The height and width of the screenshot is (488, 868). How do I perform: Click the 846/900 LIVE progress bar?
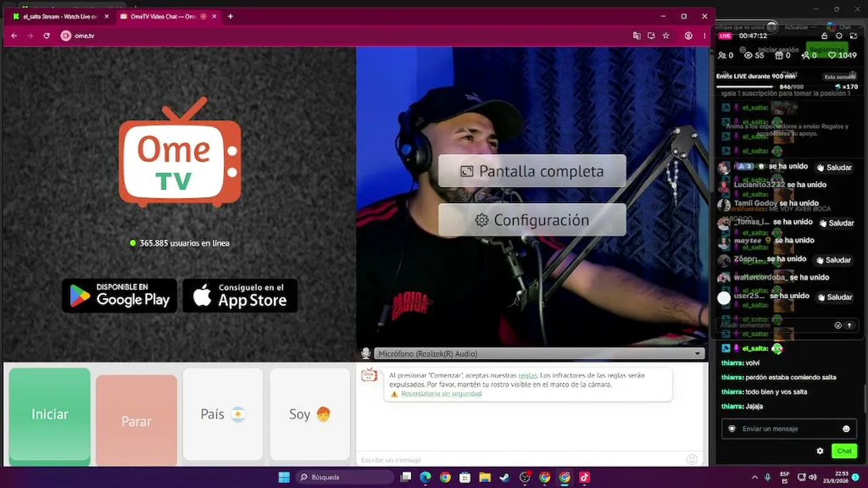click(x=745, y=86)
